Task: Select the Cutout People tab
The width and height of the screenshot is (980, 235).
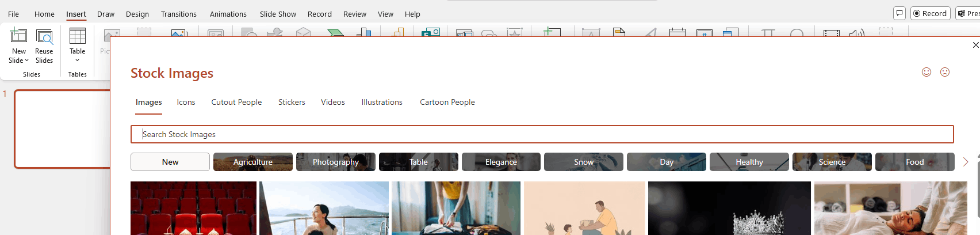Action: point(236,102)
